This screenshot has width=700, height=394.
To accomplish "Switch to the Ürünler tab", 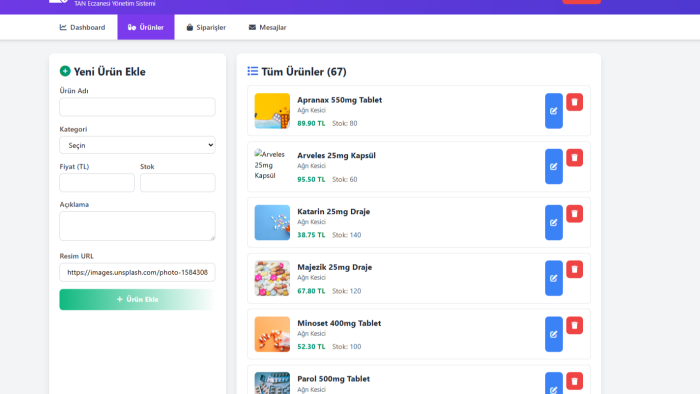I will pyautogui.click(x=146, y=27).
